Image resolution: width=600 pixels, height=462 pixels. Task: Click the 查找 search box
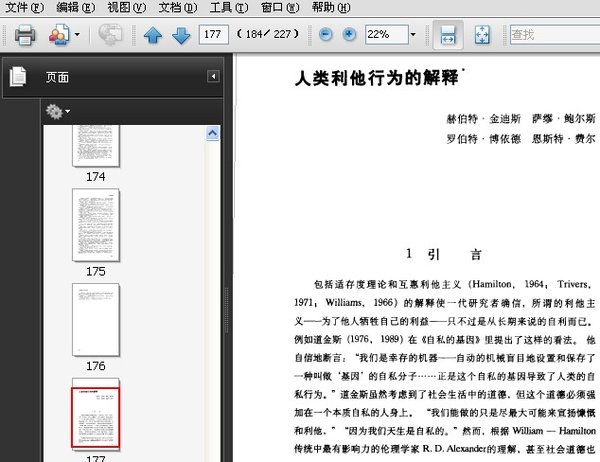(553, 35)
